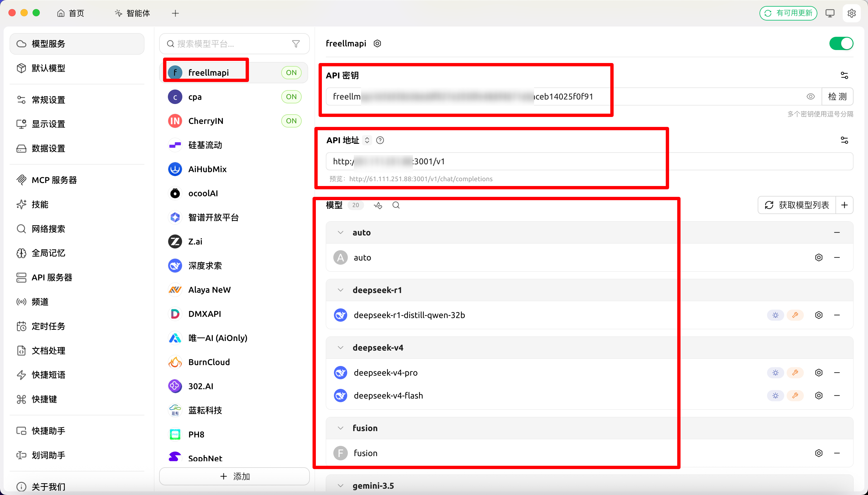Click the display monitor icon in title bar
Screen dimensions: 868x495
point(830,13)
